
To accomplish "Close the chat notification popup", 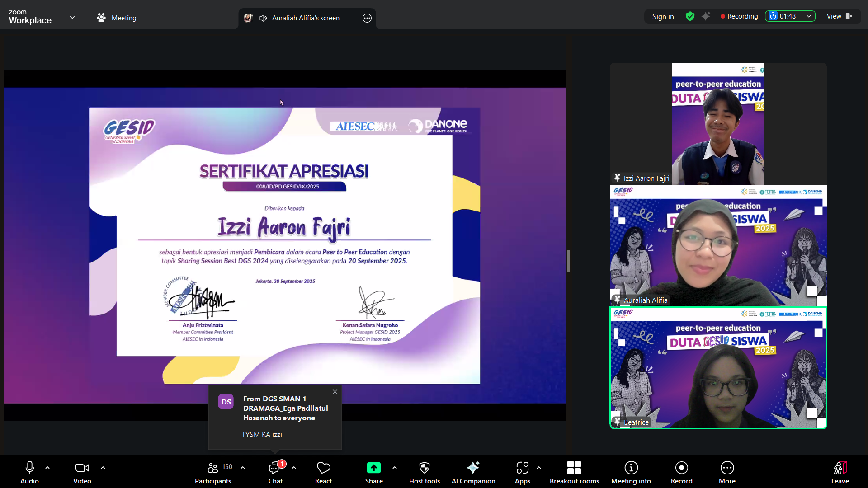I will point(335,392).
